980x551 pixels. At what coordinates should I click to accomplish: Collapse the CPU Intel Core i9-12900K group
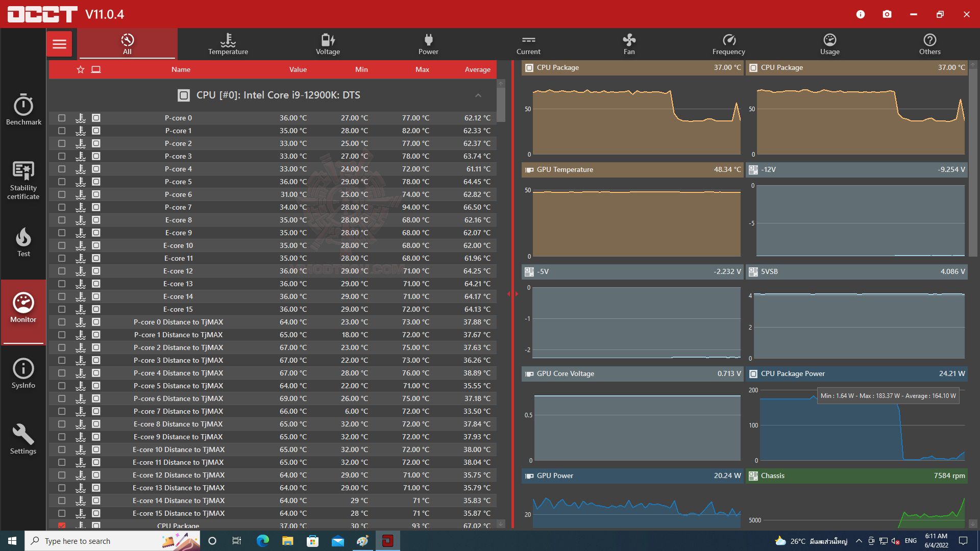coord(478,95)
